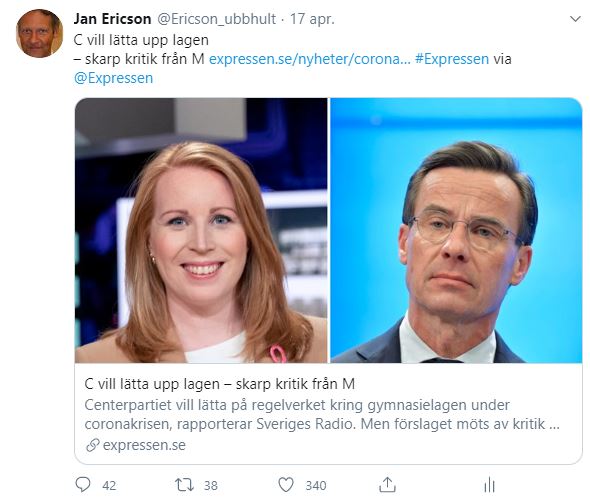590x499 pixels.
Task: Open the share upload icon
Action: coord(387,484)
